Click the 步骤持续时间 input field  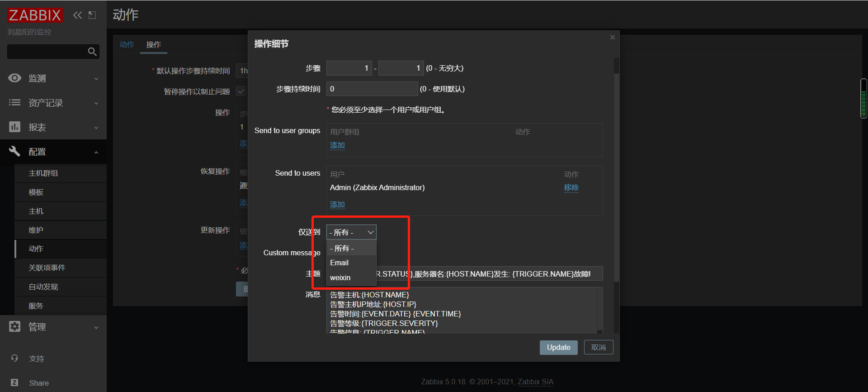coord(372,89)
